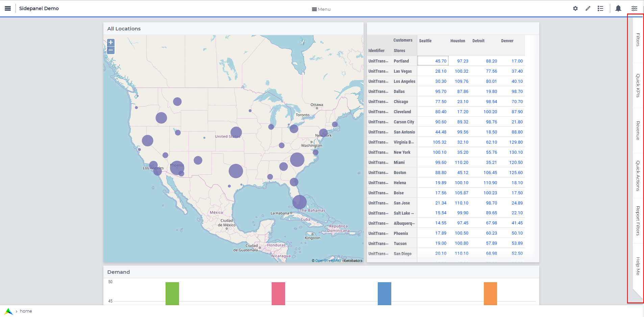Viewport: 644px width, 317px height.
Task: Open the Help Me side panel
Action: [x=638, y=266]
